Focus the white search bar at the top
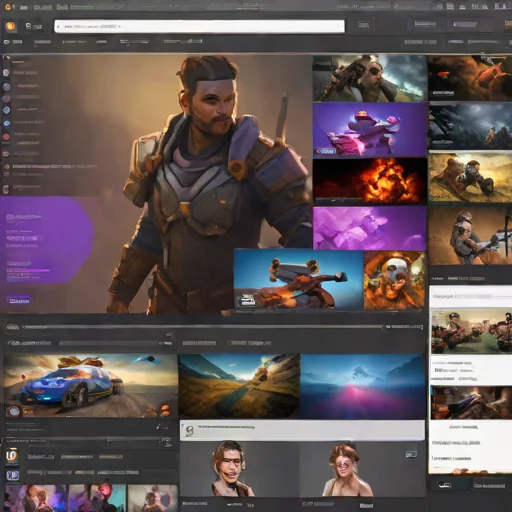The image size is (512, 512). pos(199,26)
